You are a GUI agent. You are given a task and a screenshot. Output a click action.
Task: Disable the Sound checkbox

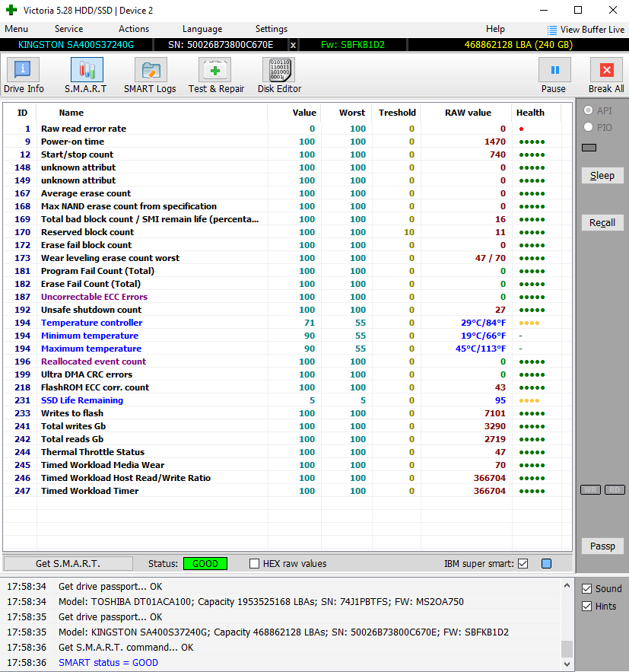(x=586, y=588)
